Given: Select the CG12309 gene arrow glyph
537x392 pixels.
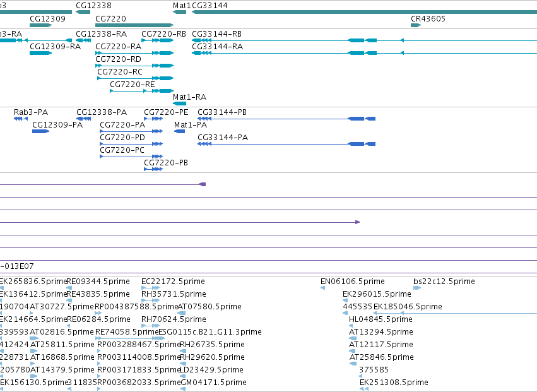Looking at the screenshot, I should 41,25.
